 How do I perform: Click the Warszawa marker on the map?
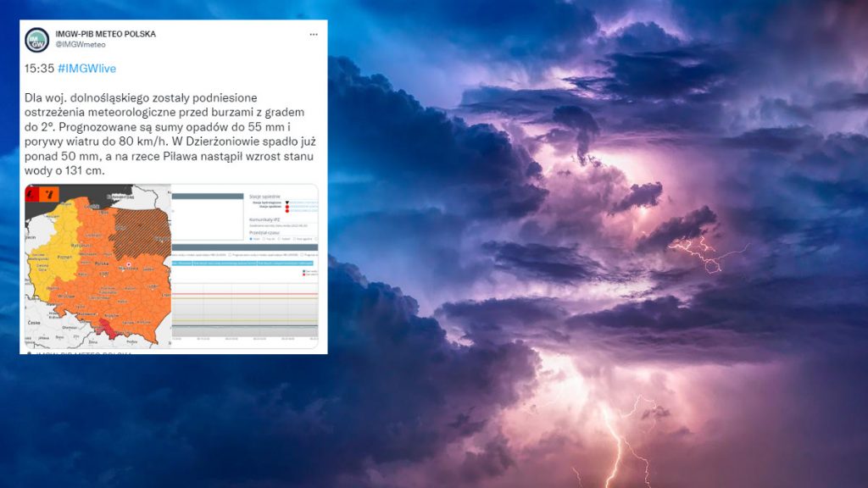[128, 265]
